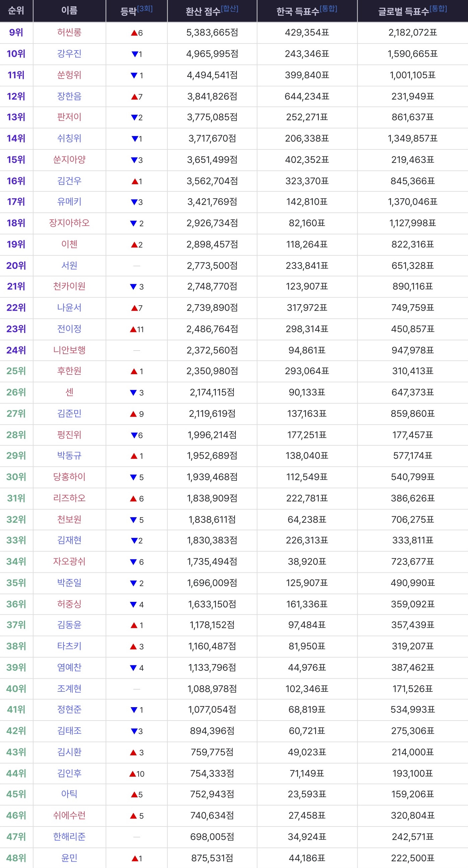
Task: Open the 장한음 name link
Action: [x=69, y=96]
